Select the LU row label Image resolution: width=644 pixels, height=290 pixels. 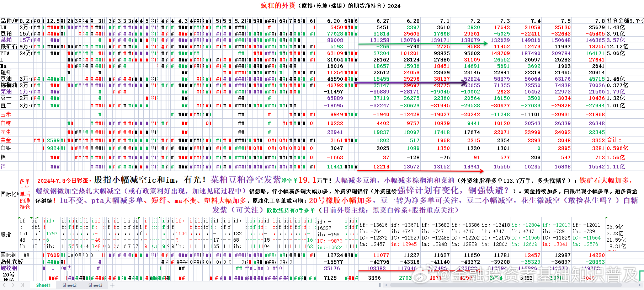coord(9,27)
